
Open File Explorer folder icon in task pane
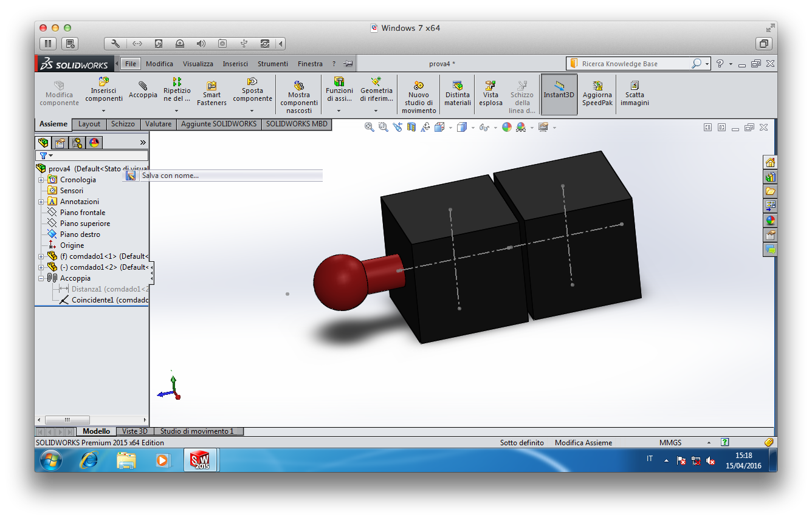coord(770,191)
